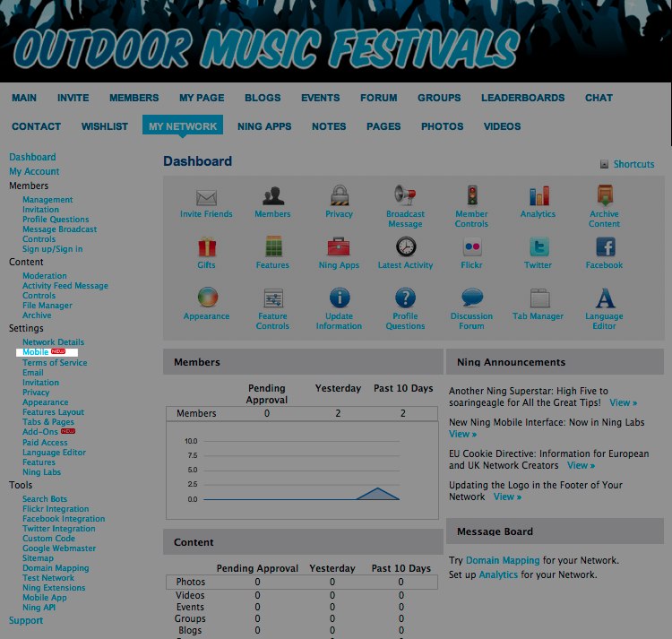Click Ning Extensions under Tools

tap(54, 588)
